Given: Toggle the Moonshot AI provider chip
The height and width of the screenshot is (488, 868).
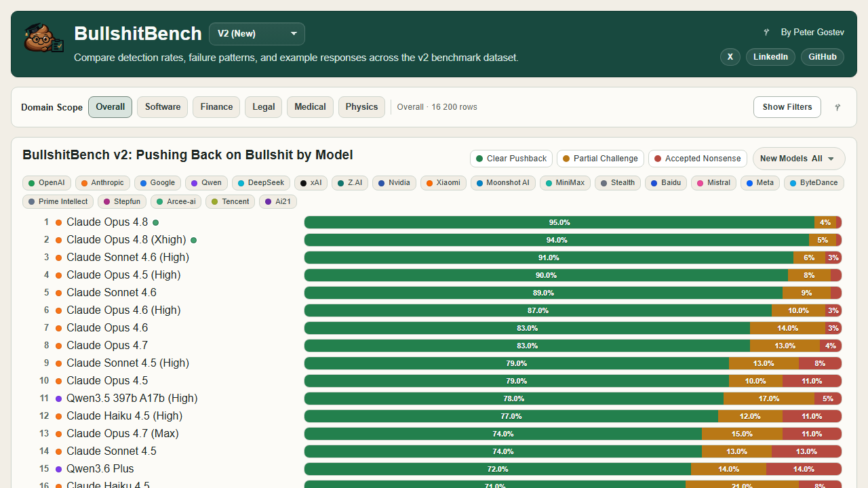Looking at the screenshot, I should (x=502, y=183).
